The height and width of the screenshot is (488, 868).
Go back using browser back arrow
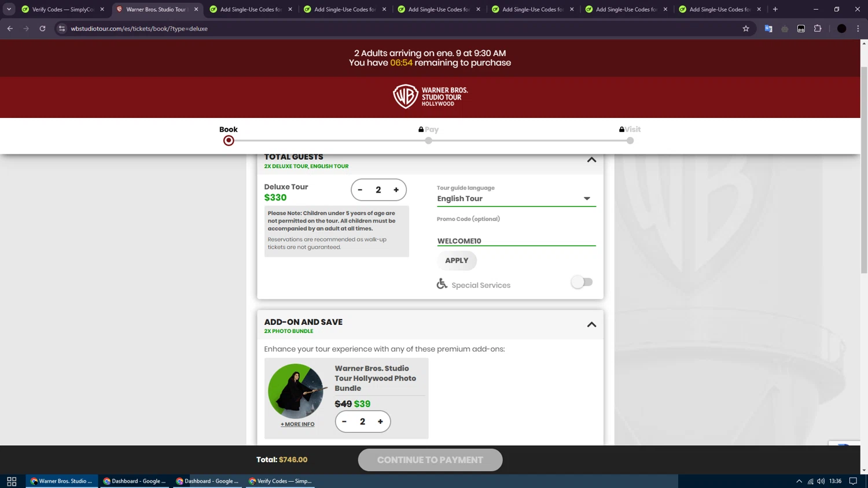coord(10,28)
